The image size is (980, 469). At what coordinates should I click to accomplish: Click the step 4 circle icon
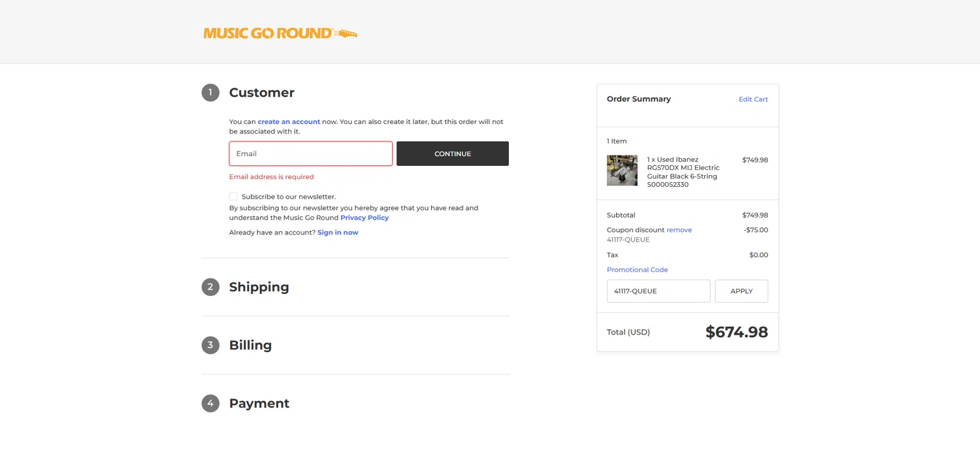click(210, 403)
